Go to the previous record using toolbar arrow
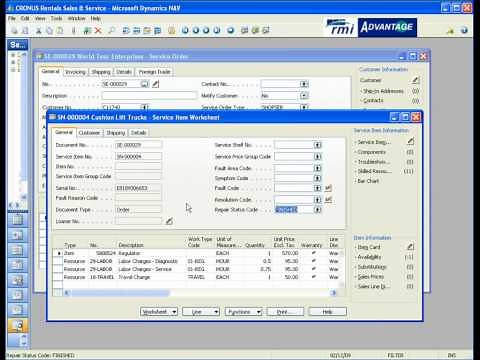This screenshot has height=360, width=480. [x=196, y=31]
